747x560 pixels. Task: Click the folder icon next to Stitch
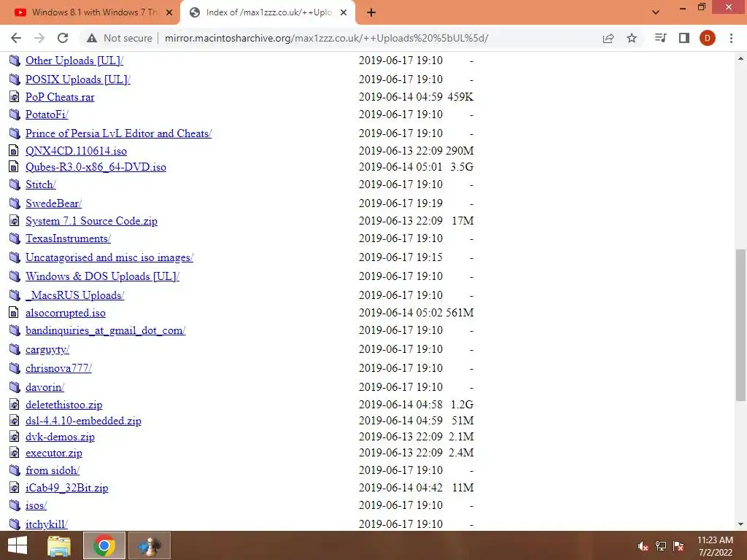[x=15, y=184]
